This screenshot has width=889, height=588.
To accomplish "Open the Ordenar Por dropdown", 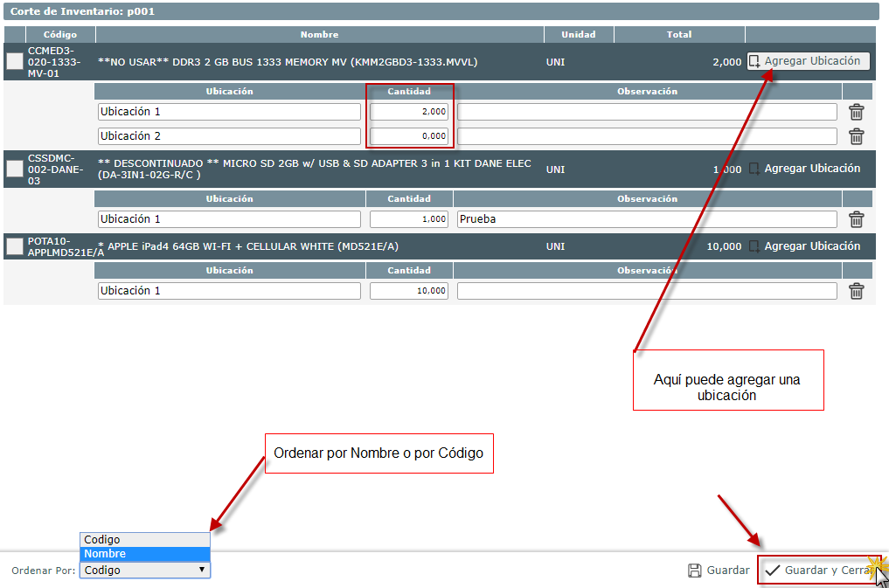I will click(145, 571).
